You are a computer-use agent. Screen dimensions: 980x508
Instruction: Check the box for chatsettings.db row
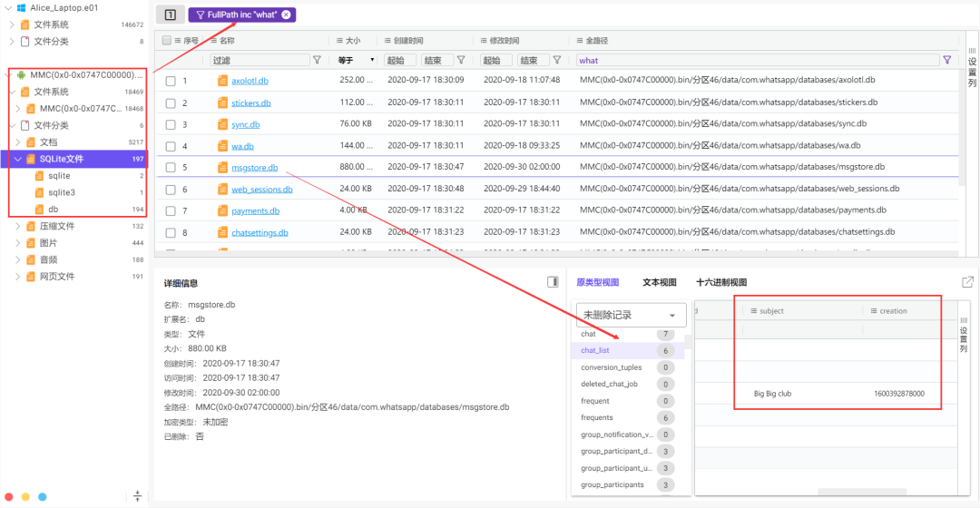[x=171, y=233]
